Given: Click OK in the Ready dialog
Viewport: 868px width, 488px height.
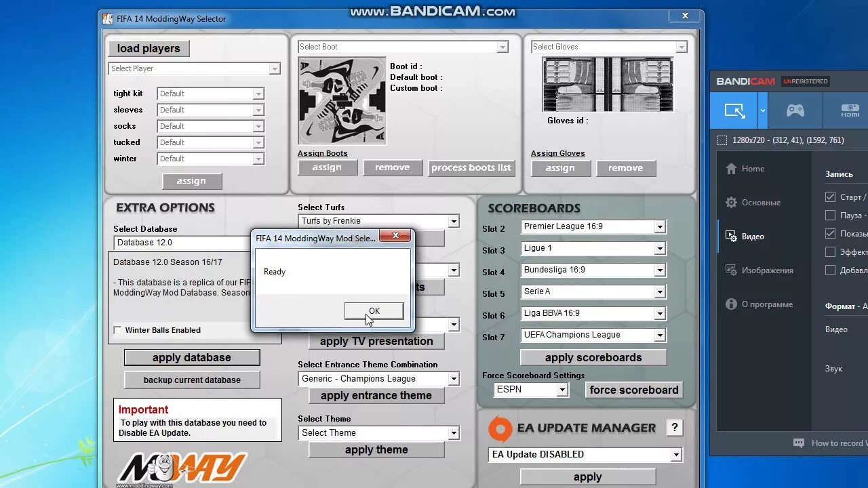Looking at the screenshot, I should [374, 311].
